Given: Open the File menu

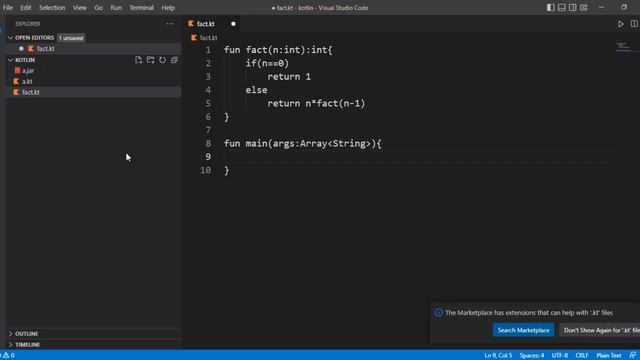Looking at the screenshot, I should click(x=8, y=8).
